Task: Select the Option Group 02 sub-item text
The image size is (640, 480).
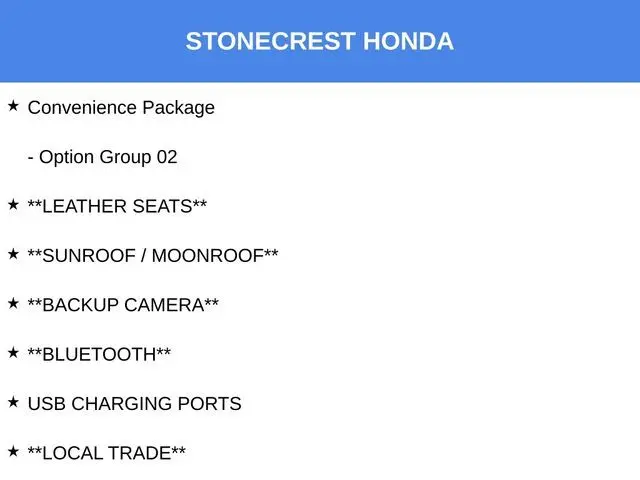Action: coord(102,157)
